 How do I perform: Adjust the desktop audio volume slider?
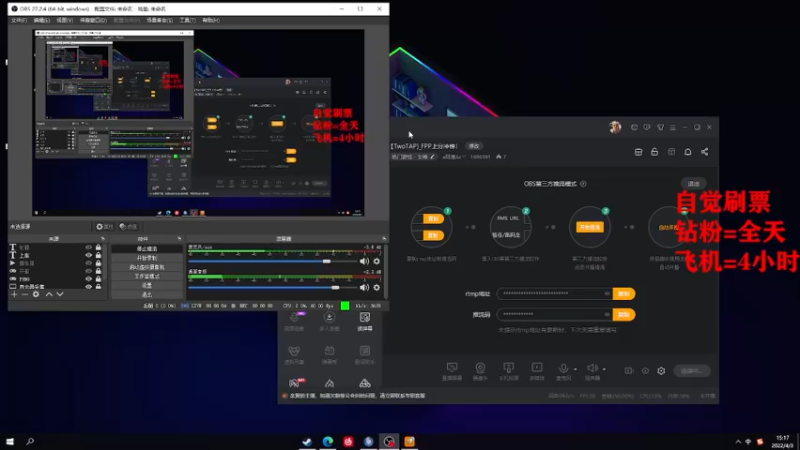point(272,288)
